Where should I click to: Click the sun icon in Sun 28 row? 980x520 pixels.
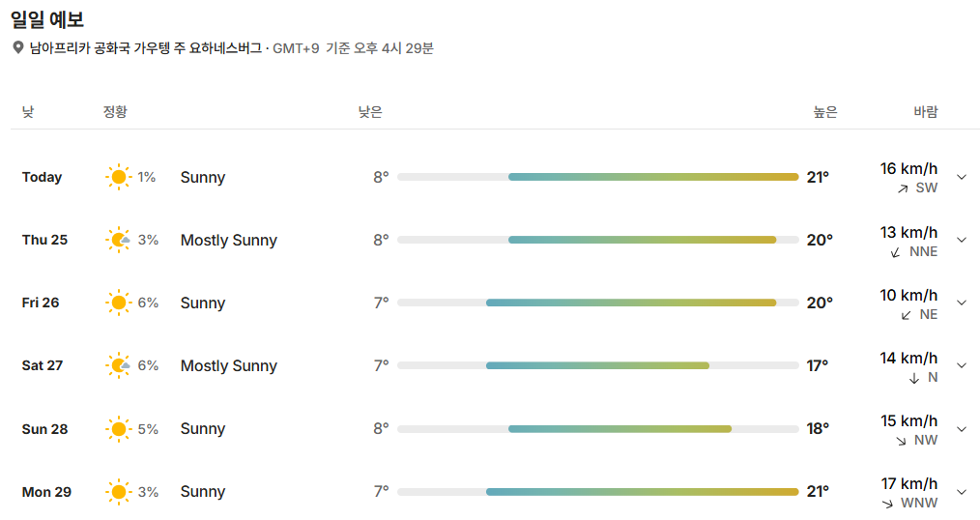tap(118, 429)
